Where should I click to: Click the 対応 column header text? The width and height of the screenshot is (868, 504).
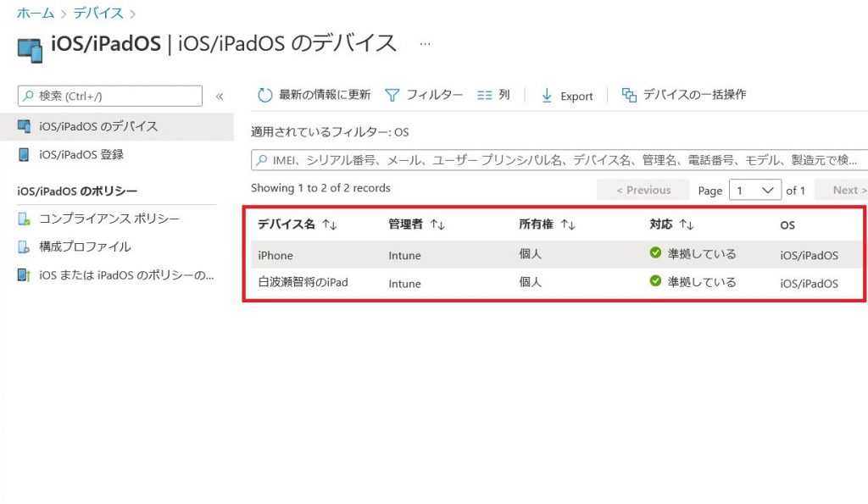[x=661, y=224]
